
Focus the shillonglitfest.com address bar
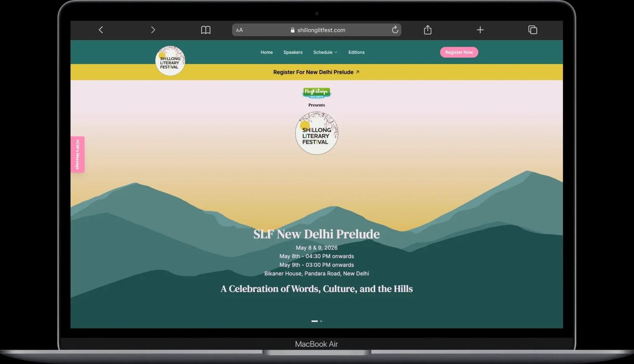pos(317,30)
